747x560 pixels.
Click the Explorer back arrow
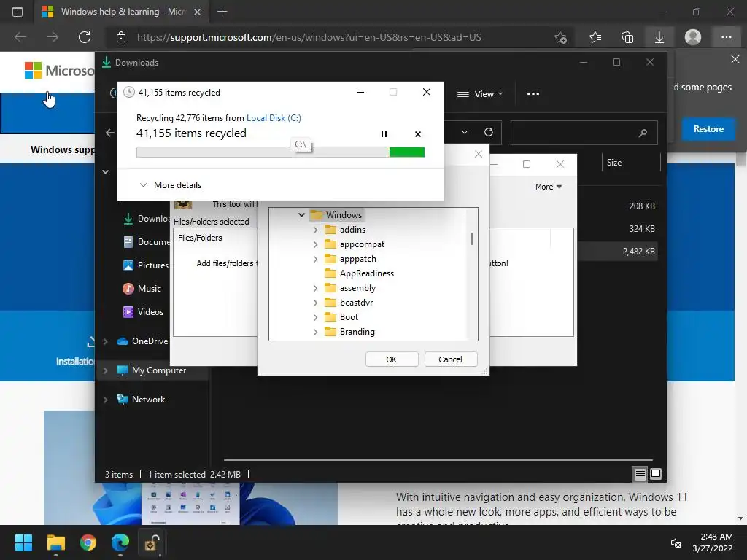tap(110, 133)
